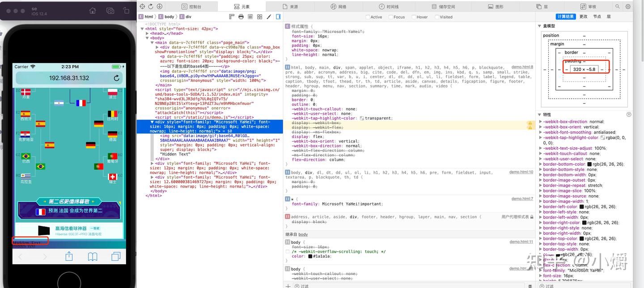644x288 pixels.
Task: Toggle the right sidebar panel icon
Action: [x=278, y=17]
